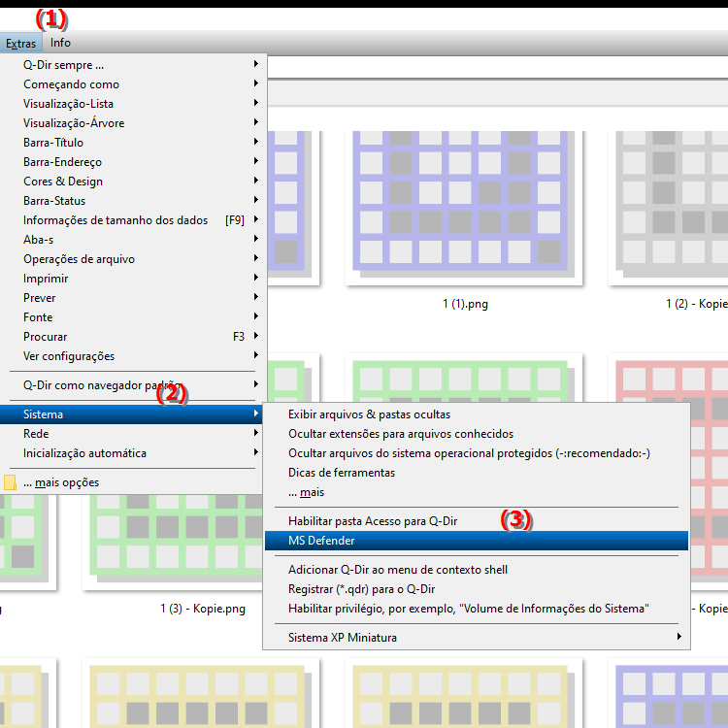Open Q-Dir como navegador padrão submenu
The width and height of the screenshot is (728, 728).
click(133, 385)
